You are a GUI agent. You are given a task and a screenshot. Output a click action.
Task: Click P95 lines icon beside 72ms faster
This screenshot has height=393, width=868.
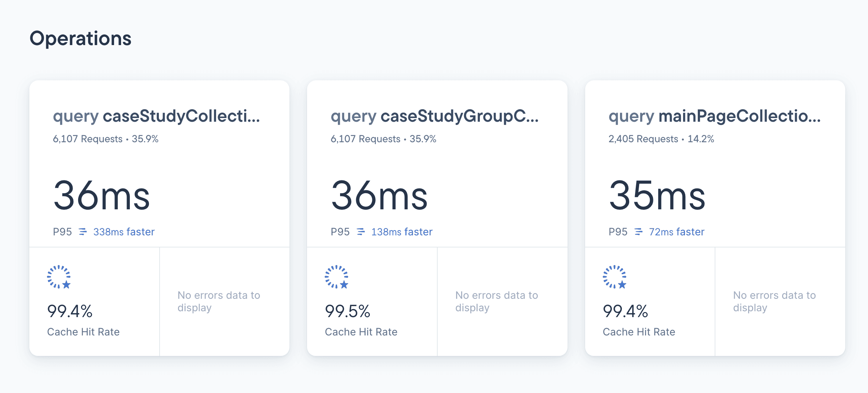[639, 232]
